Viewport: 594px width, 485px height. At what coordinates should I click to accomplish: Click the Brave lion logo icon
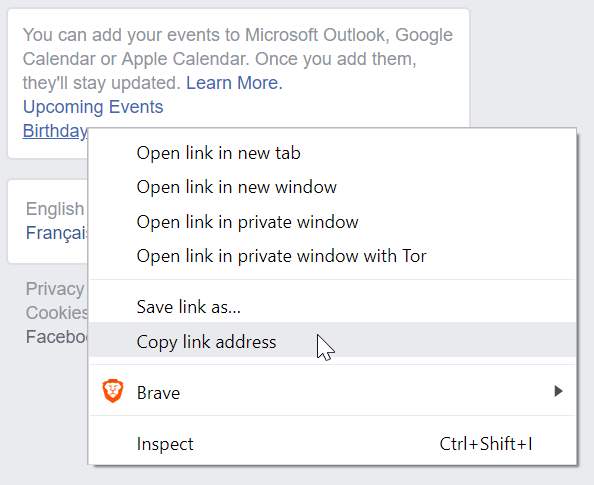point(113,391)
